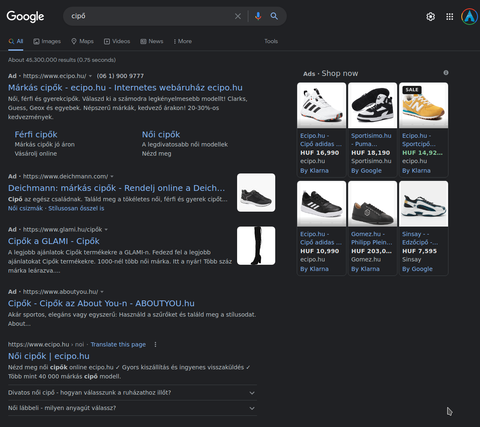The height and width of the screenshot is (427, 480).
Task: Open options menu for ecipo.hu result
Action: (x=155, y=344)
